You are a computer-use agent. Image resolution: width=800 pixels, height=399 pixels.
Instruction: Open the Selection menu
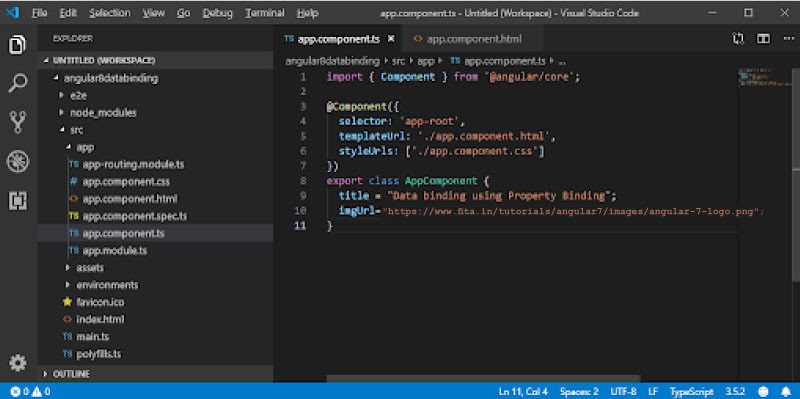(x=110, y=13)
